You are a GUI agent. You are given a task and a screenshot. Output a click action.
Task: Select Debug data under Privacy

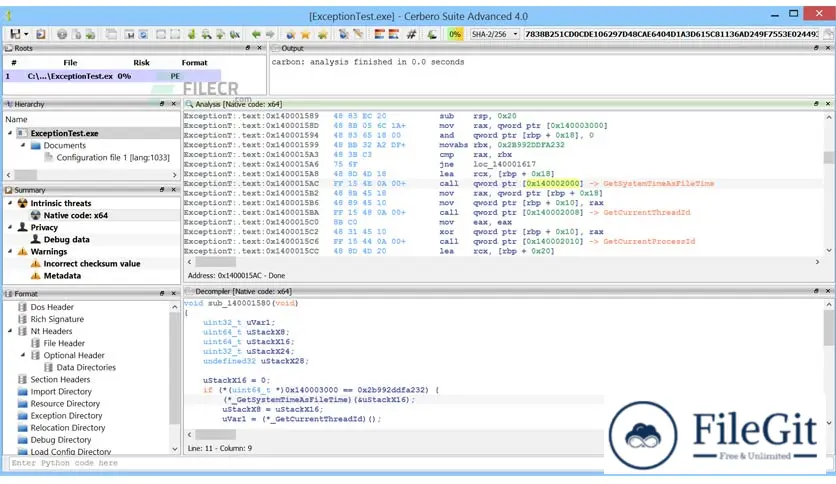pos(67,239)
